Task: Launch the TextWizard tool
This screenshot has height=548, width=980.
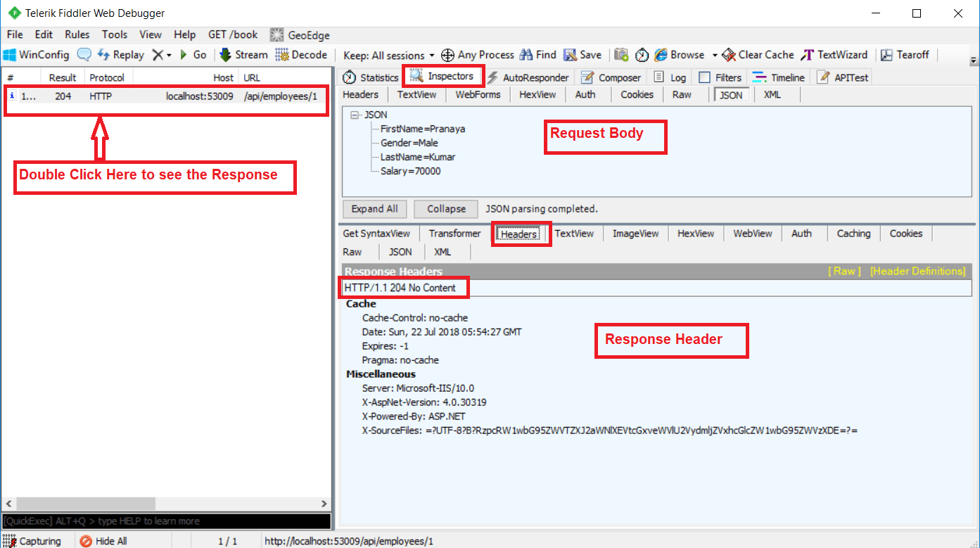Action: point(834,54)
